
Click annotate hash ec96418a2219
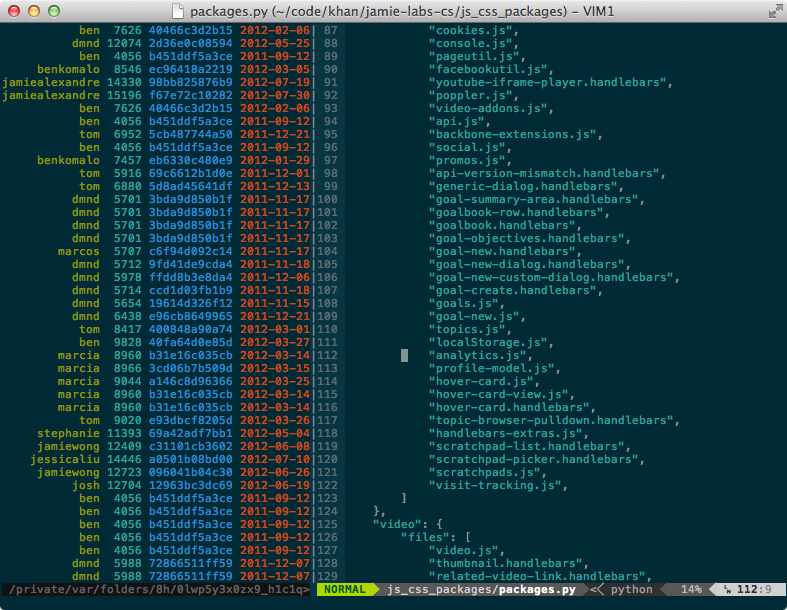point(191,70)
